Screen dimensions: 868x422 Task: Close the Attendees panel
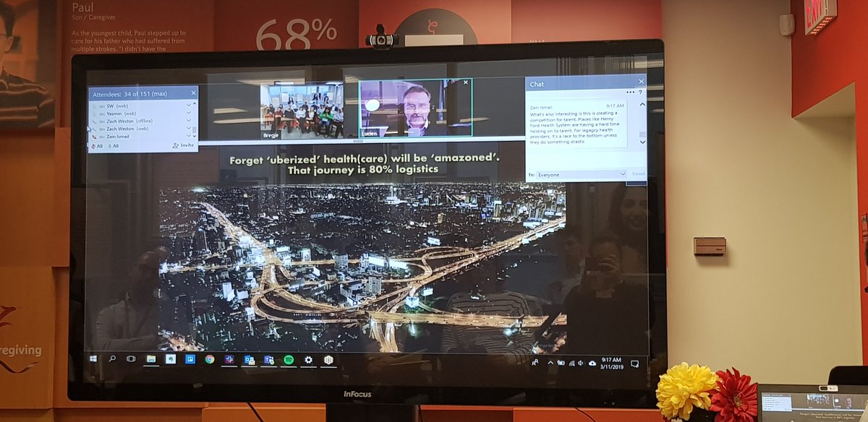click(x=193, y=92)
